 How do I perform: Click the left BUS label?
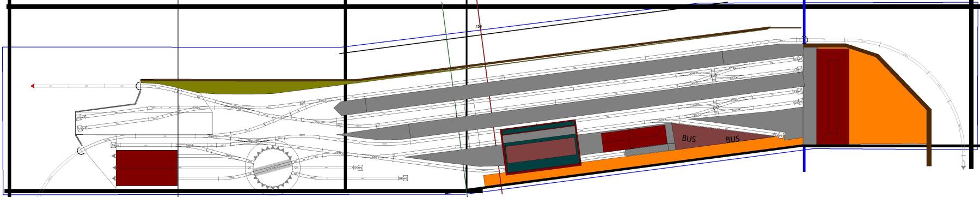click(x=689, y=139)
